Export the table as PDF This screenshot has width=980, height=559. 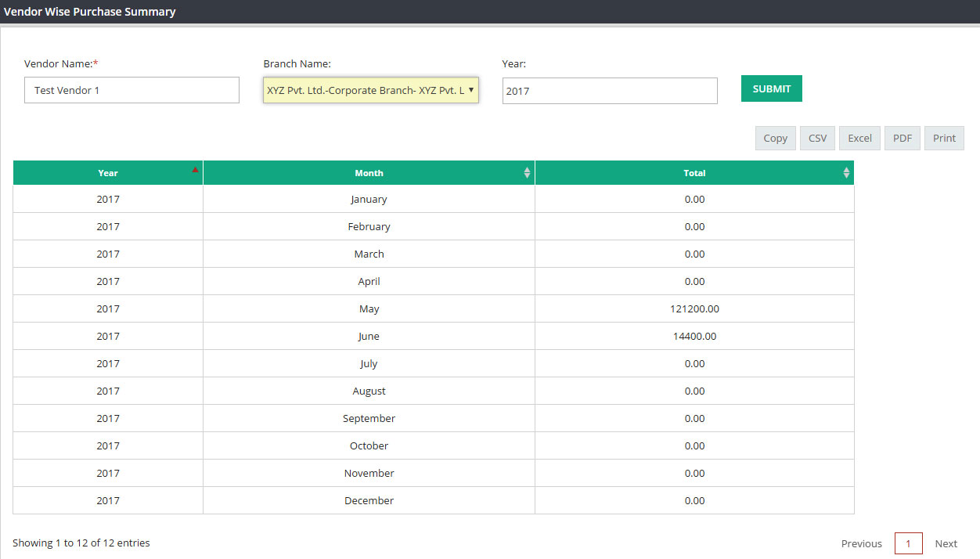[x=903, y=138]
